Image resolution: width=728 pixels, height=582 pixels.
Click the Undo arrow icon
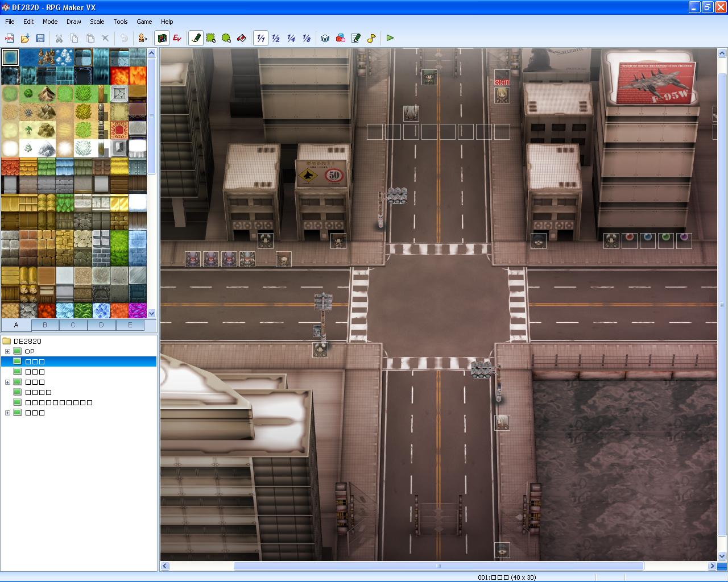[124, 38]
